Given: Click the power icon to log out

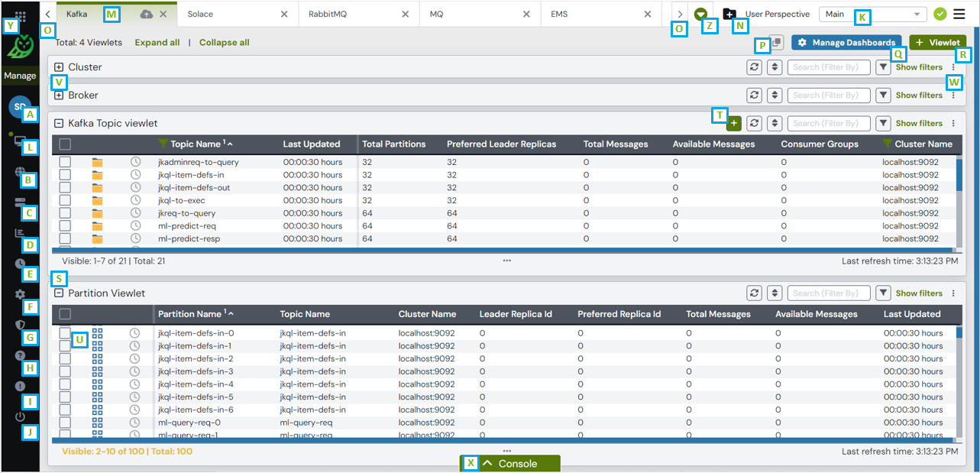Looking at the screenshot, I should [x=20, y=416].
